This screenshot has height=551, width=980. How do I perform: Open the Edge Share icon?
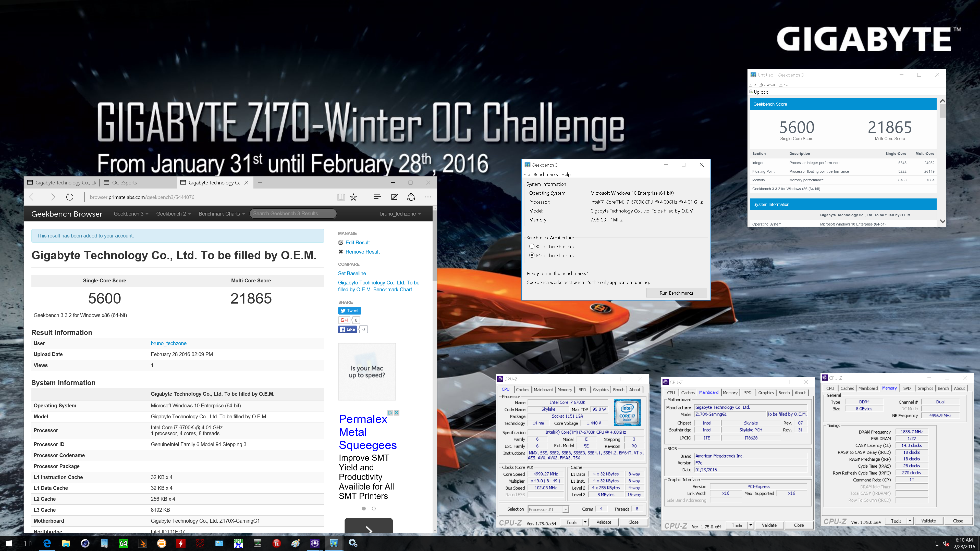(411, 197)
